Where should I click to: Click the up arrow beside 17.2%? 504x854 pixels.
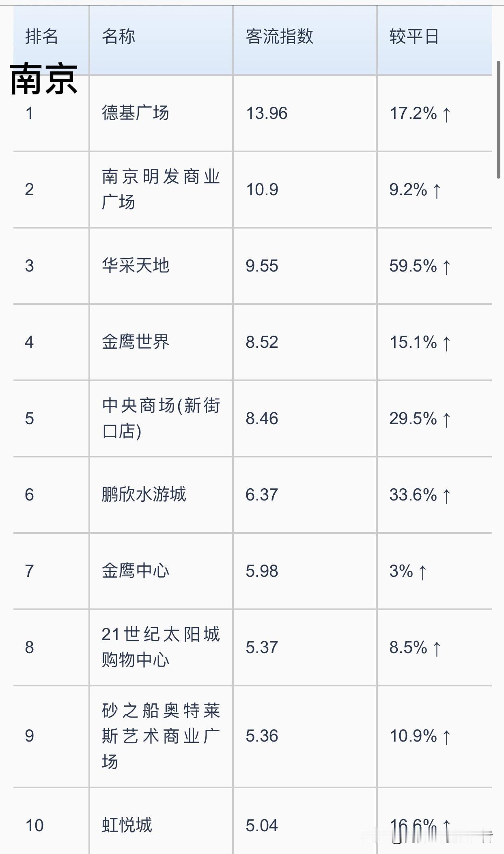point(446,114)
